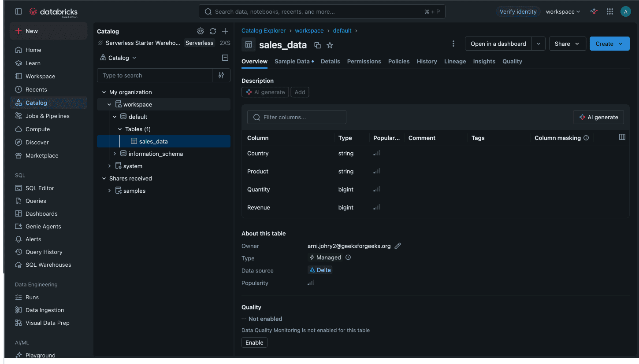Star sales_data as favorite
The height and width of the screenshot is (364, 639).
[x=330, y=45]
